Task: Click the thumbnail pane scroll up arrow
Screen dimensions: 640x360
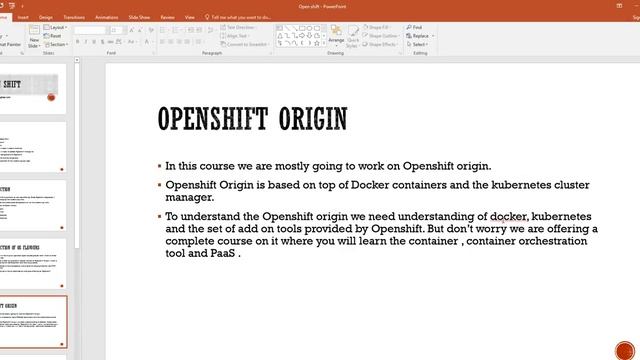Action: point(77,60)
